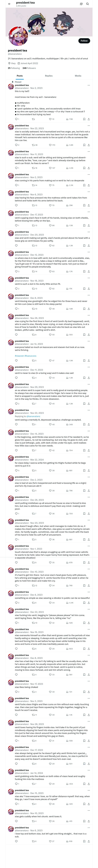
Task: Reply to the pinned Nov 2 post
Action: tap(16, 119)
